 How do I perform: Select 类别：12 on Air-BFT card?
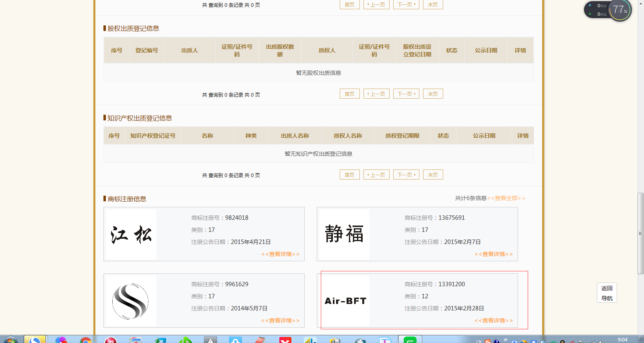tap(416, 296)
